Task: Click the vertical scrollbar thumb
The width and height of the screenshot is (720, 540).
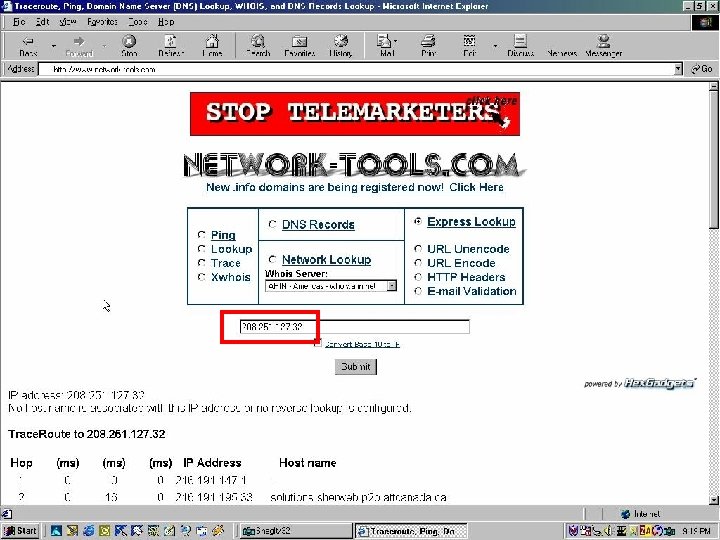Action: pyautogui.click(x=714, y=160)
